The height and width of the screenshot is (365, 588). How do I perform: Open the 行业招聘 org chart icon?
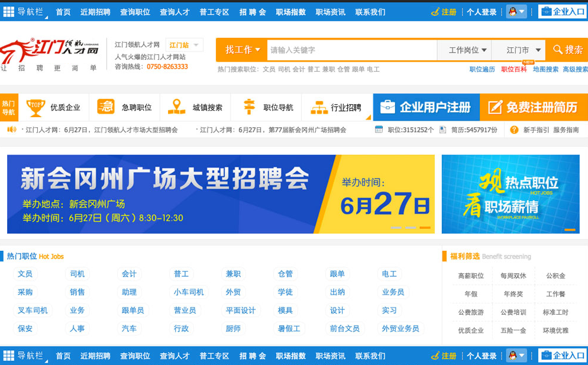click(x=319, y=108)
